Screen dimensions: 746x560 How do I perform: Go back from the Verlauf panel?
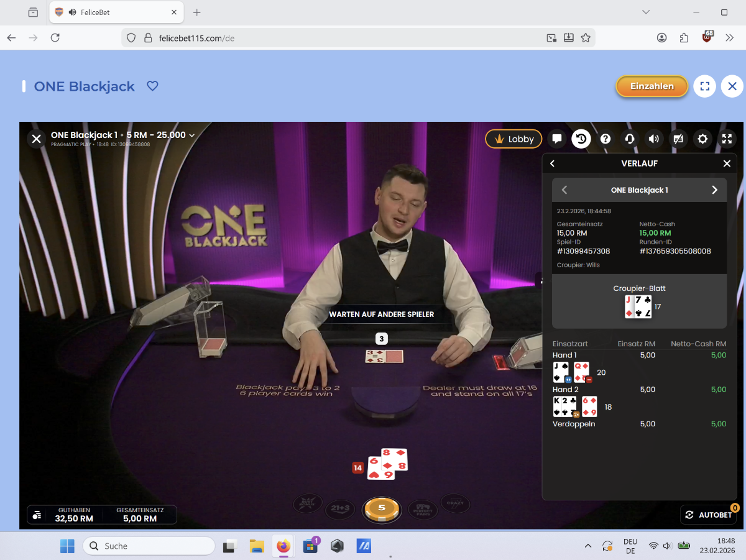(x=552, y=163)
